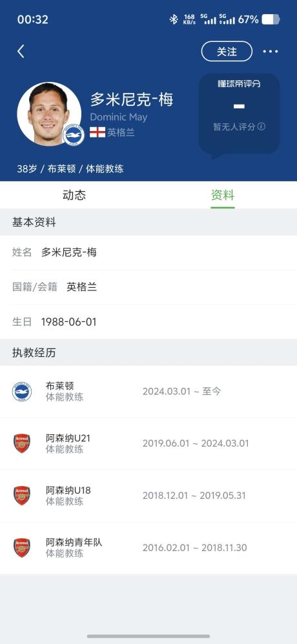Tap Arsenal crest beside 阿森纳青年队
This screenshot has width=297, height=644.
[22, 548]
